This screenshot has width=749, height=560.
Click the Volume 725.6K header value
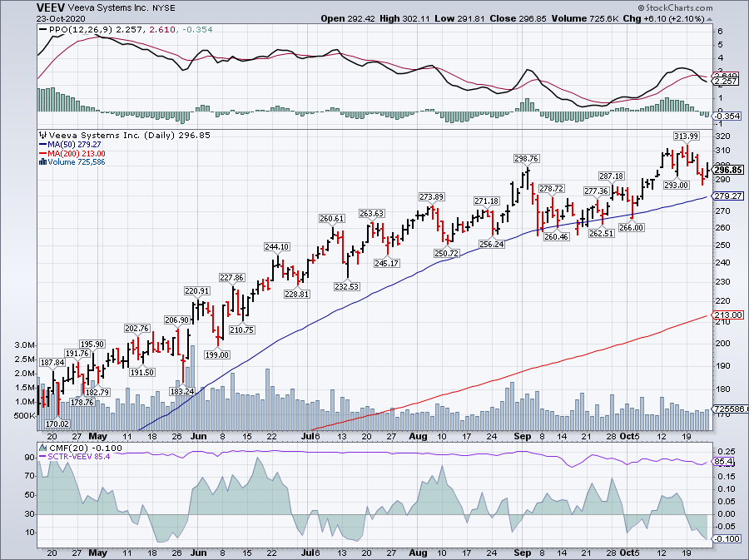(x=583, y=19)
